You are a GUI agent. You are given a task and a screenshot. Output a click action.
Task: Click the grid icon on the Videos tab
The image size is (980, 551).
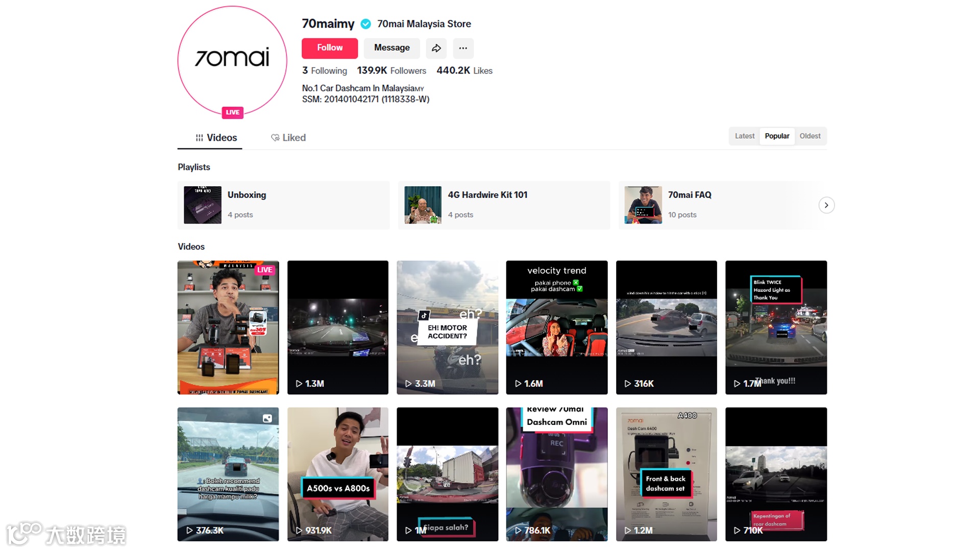tap(200, 138)
